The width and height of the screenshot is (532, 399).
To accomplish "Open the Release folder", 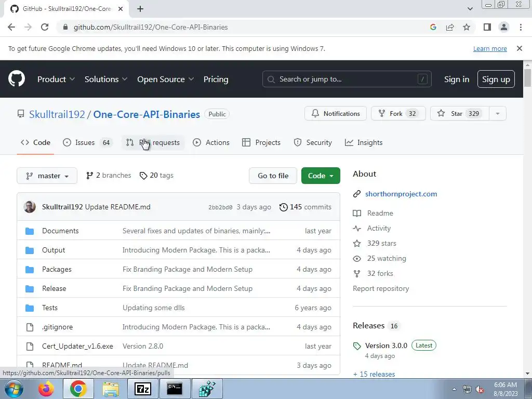I will tap(54, 288).
